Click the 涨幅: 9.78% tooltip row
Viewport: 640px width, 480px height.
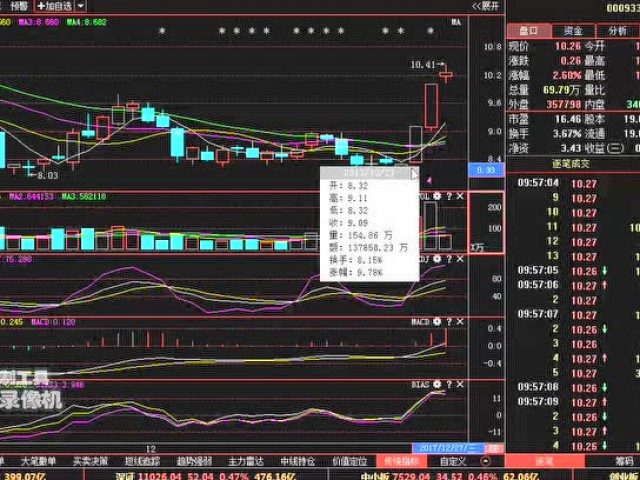click(x=356, y=273)
